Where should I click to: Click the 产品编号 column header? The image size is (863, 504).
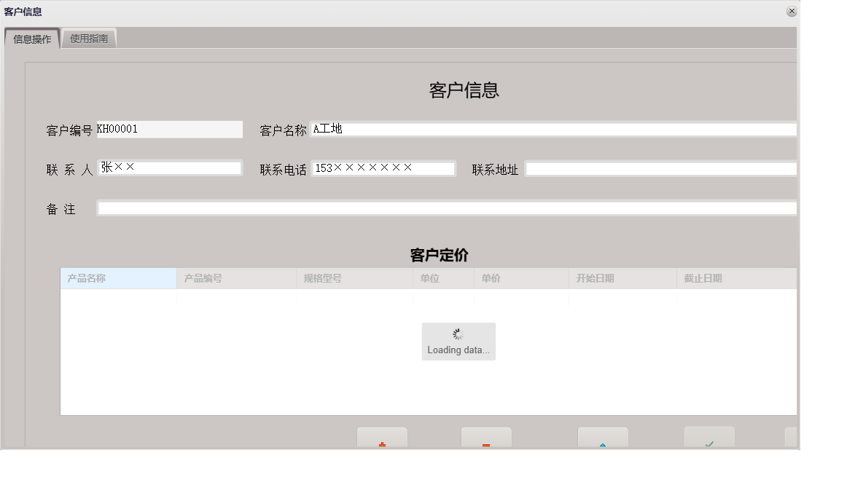coord(203,277)
